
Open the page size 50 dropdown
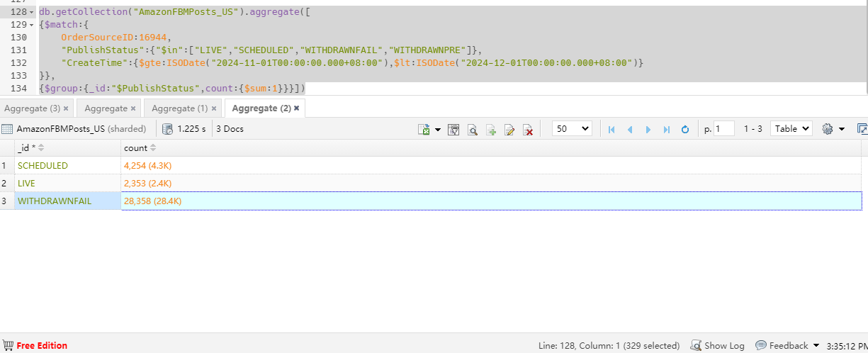(x=572, y=128)
